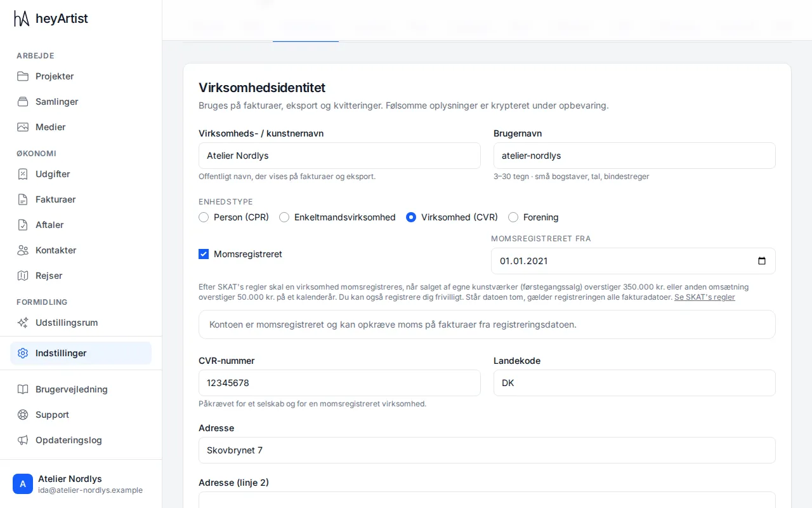
Task: Pick the Forening entity type
Action: (x=513, y=217)
